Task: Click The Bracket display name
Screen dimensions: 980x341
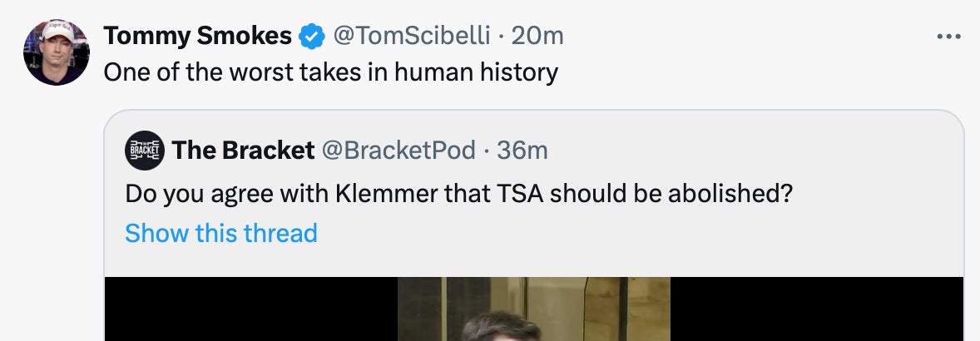Action: 243,151
